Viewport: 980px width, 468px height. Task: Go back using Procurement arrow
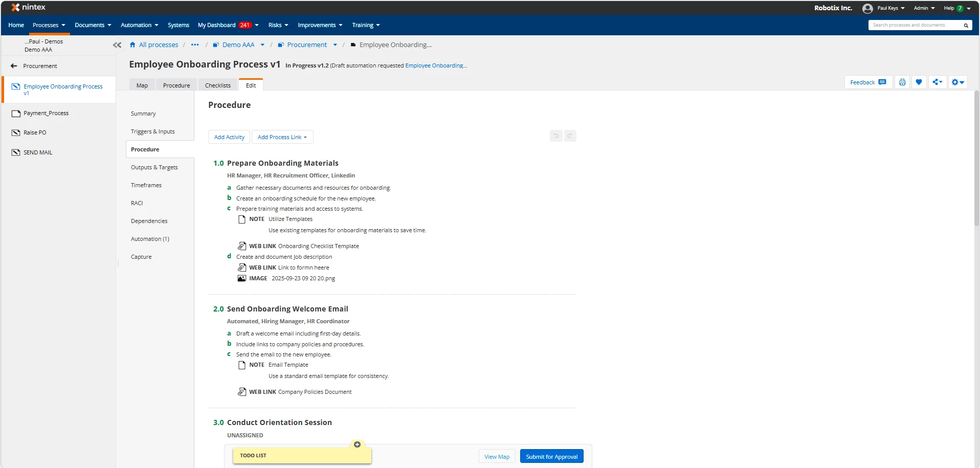tap(14, 66)
